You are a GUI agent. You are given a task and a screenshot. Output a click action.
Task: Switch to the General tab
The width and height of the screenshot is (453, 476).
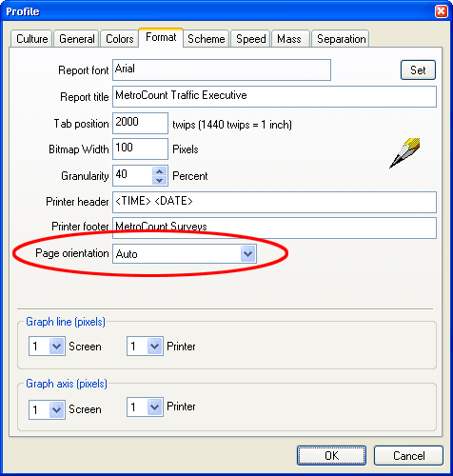[76, 39]
